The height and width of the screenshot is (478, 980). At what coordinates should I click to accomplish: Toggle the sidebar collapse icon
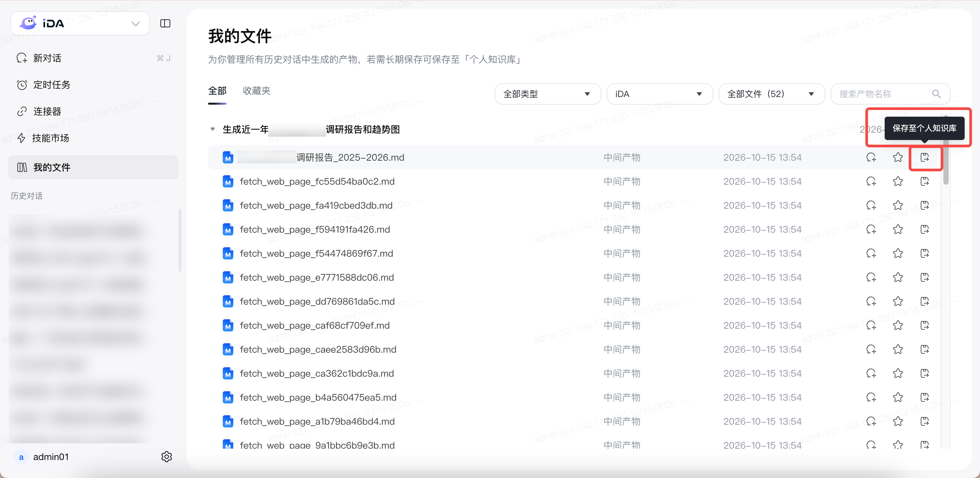(x=165, y=23)
